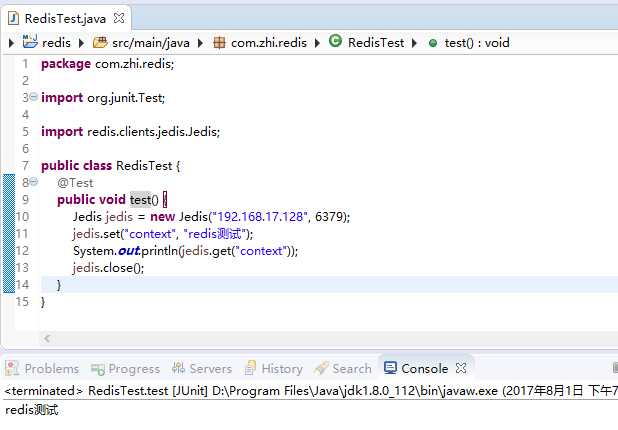This screenshot has height=430, width=618.
Task: Click the redis project icon in breadcrumb
Action: 30,41
